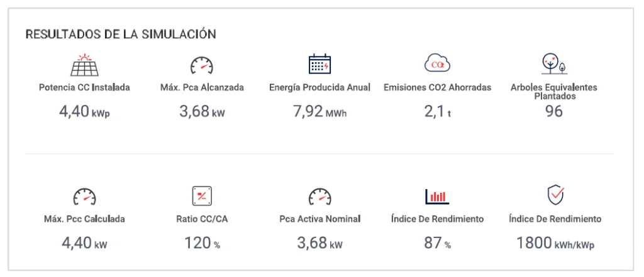
Task: Select the RESULTADOS DE LA SIMULACIÓN heading
Action: pos(121,34)
